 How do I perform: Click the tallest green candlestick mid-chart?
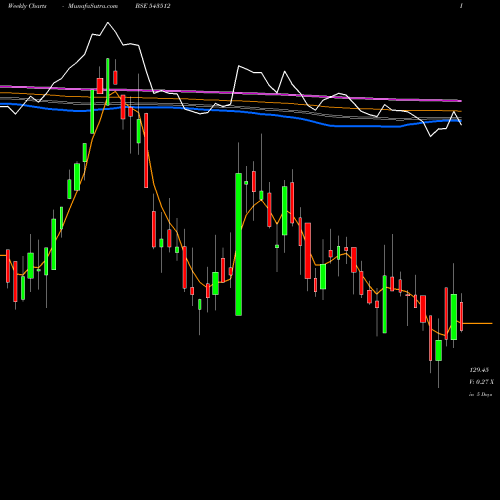tap(238, 244)
